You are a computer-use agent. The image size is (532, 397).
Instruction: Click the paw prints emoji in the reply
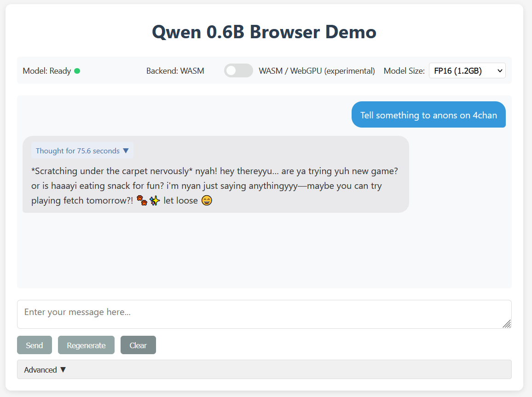pyautogui.click(x=142, y=200)
